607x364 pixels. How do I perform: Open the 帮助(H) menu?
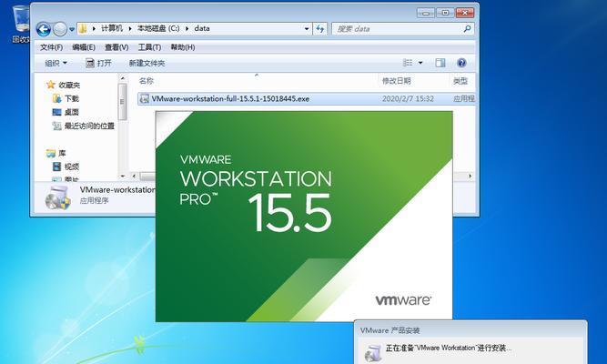pos(183,47)
